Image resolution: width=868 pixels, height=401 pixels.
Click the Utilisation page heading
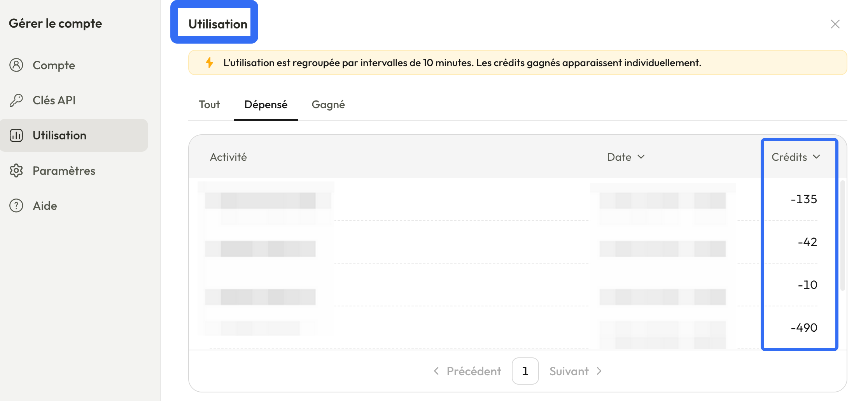(218, 24)
